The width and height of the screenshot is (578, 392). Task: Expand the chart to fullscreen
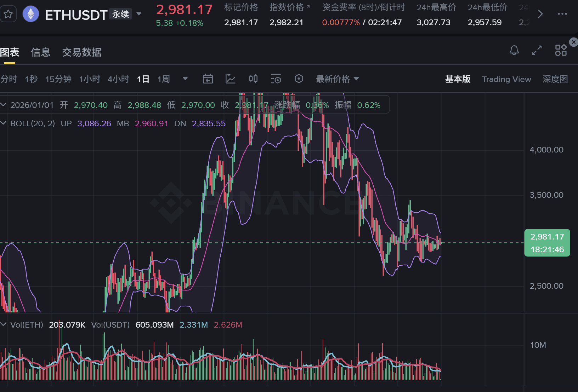click(537, 50)
